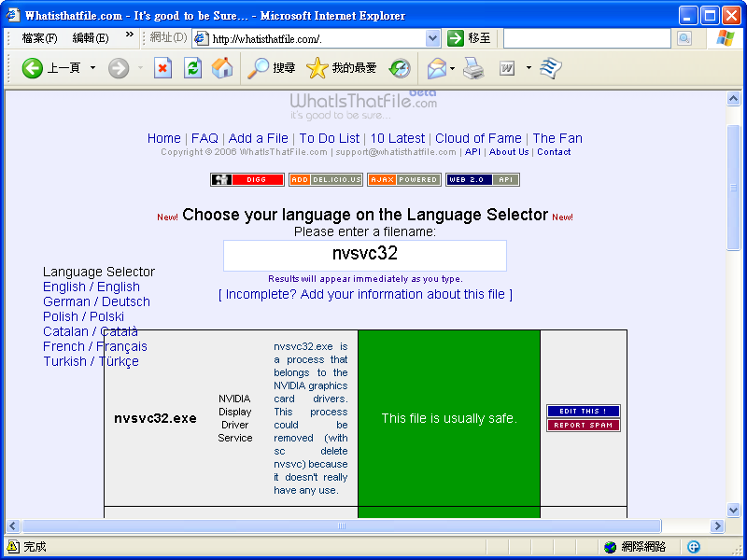Click the Contact link
This screenshot has width=747, height=560.
click(554, 152)
